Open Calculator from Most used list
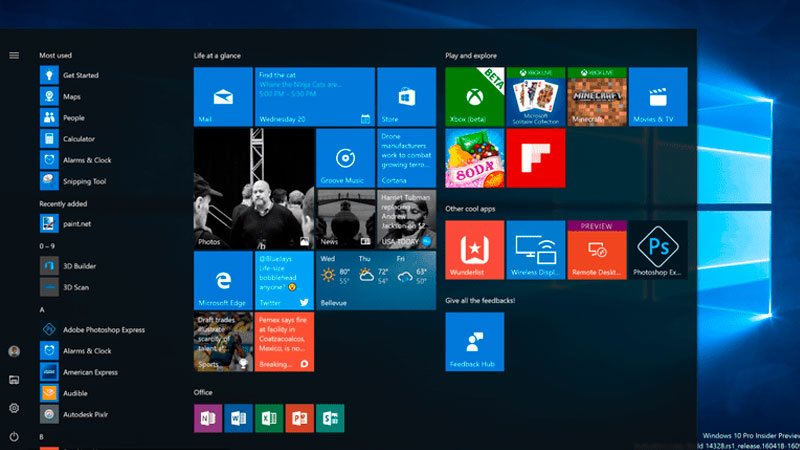This screenshot has width=800, height=450. [78, 139]
